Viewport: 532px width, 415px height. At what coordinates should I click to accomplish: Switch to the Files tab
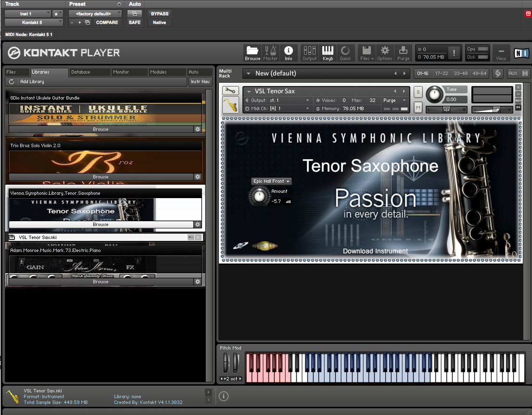(x=17, y=72)
